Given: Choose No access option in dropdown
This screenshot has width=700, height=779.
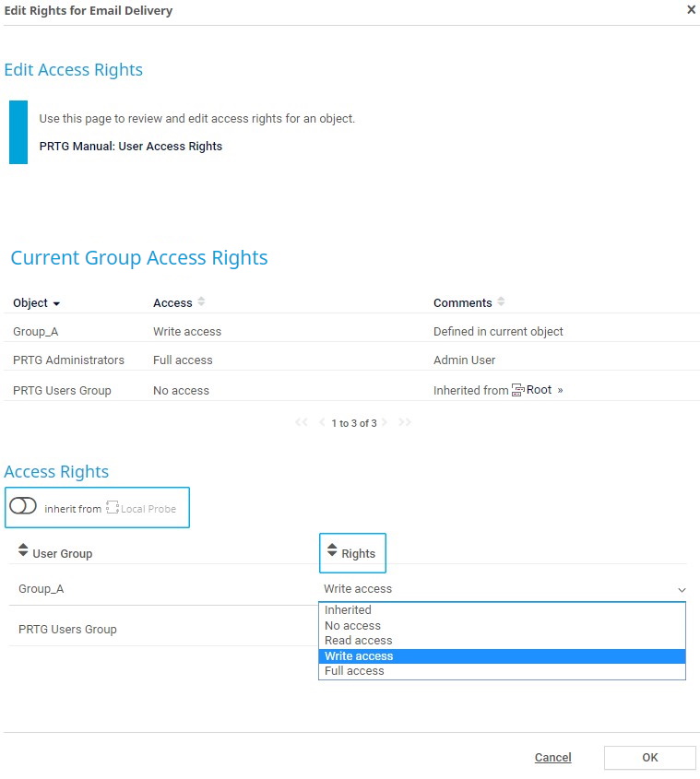Looking at the screenshot, I should pyautogui.click(x=352, y=626).
